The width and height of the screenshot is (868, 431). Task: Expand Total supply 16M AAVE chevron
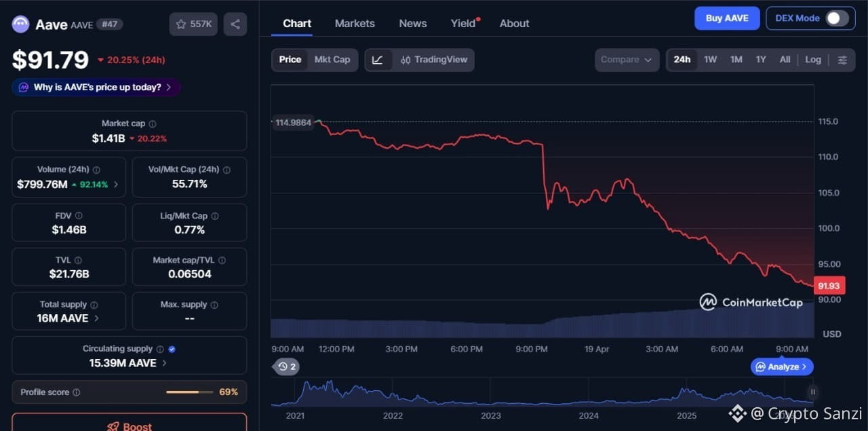click(96, 318)
